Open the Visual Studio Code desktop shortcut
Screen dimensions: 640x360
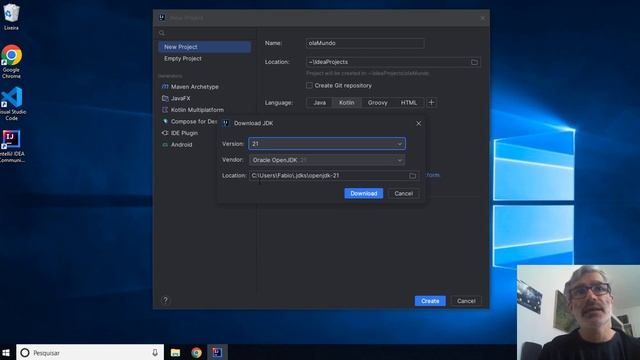(11, 103)
